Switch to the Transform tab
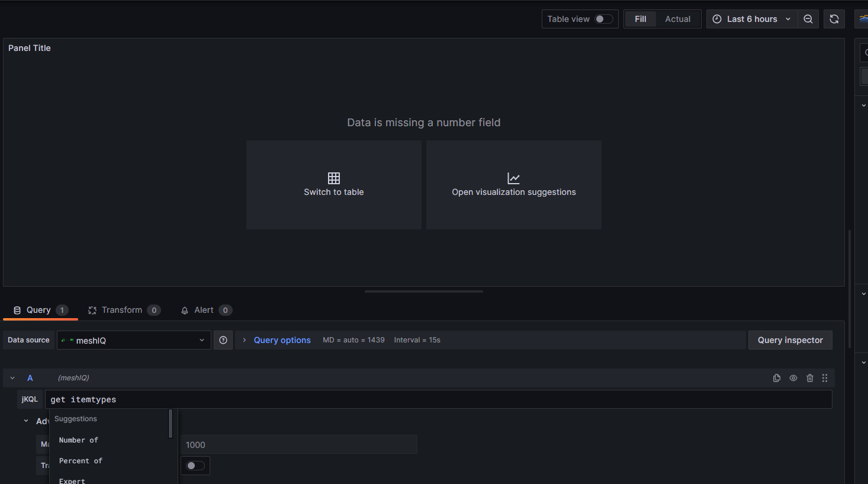Viewport: 868px width, 484px height. [x=124, y=310]
